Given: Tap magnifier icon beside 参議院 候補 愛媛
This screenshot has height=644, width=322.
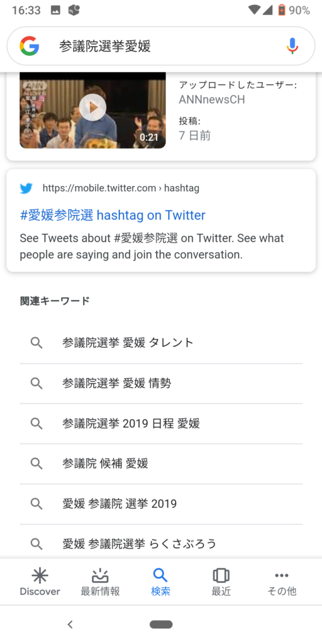Looking at the screenshot, I should [36, 464].
